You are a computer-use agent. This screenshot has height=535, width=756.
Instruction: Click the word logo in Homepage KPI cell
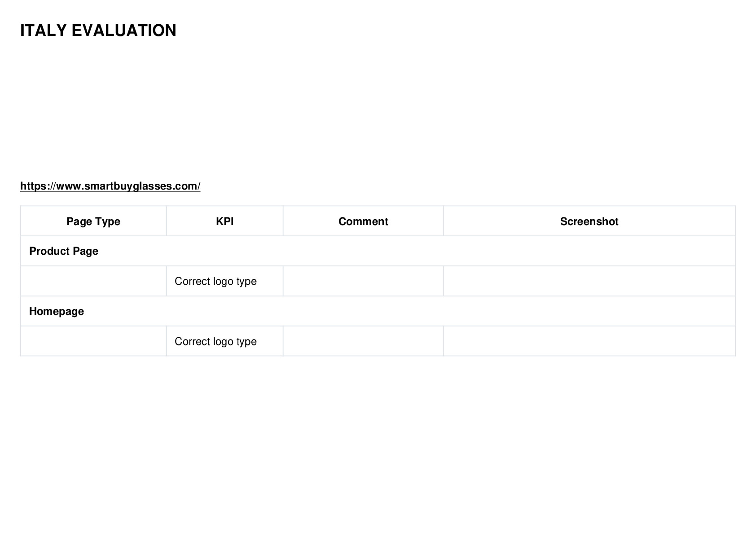point(223,342)
